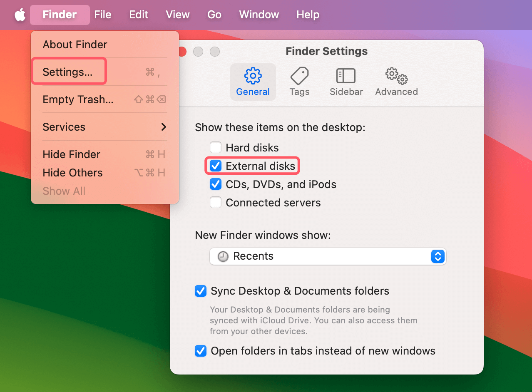This screenshot has height=392, width=532.
Task: Enable the Connected servers checkbox
Action: coord(216,203)
